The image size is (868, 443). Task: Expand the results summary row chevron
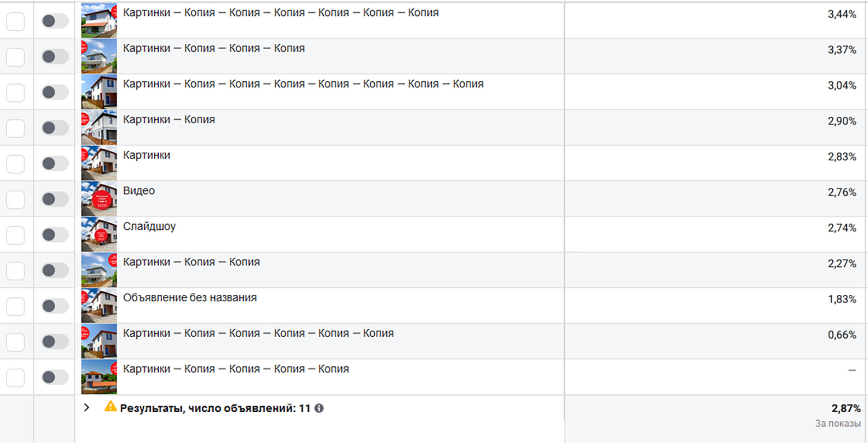coord(87,408)
